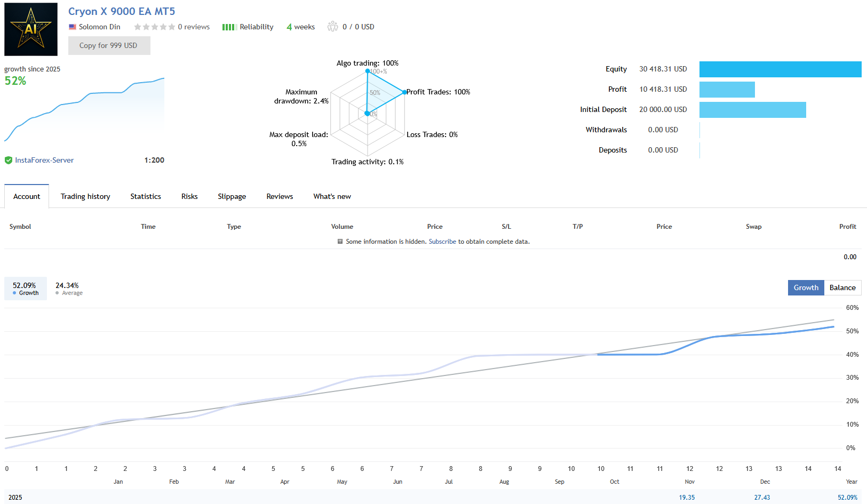Click the Equity progress bar
867x504 pixels.
click(780, 69)
